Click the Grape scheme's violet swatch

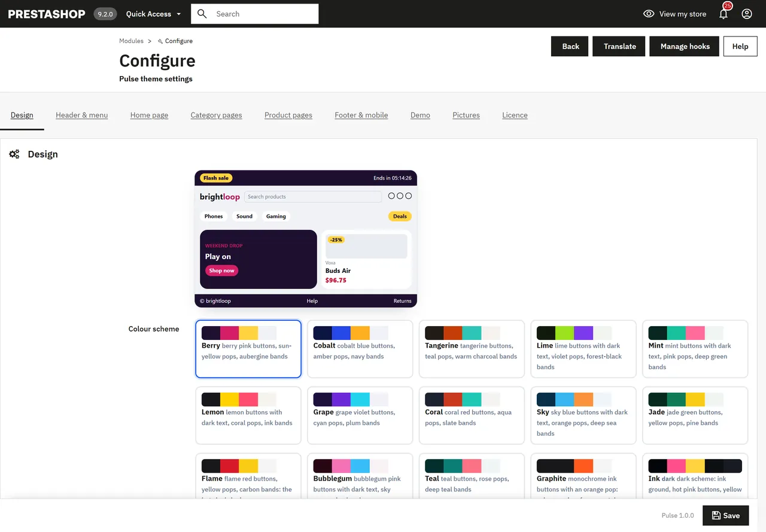[341, 400]
